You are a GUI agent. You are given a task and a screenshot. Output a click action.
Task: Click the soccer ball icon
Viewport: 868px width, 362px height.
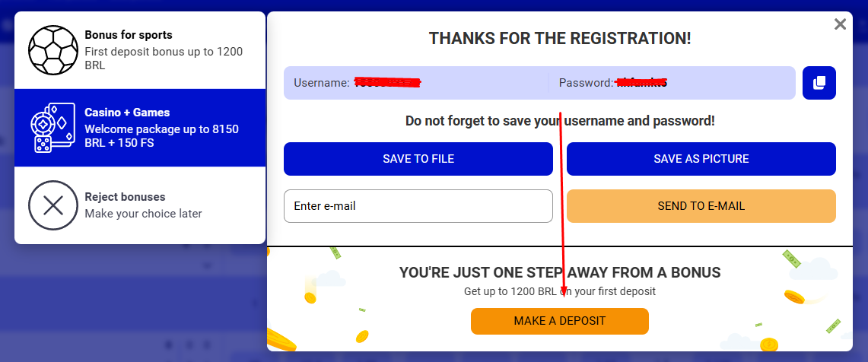53,50
